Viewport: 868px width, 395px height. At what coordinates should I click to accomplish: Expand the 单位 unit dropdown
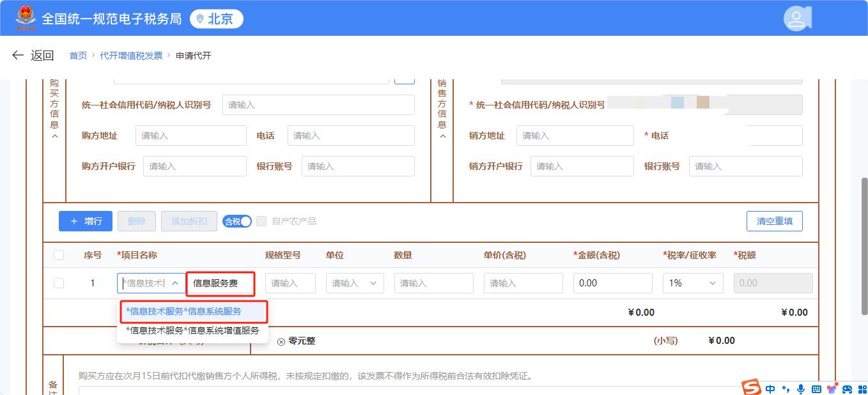pos(355,283)
